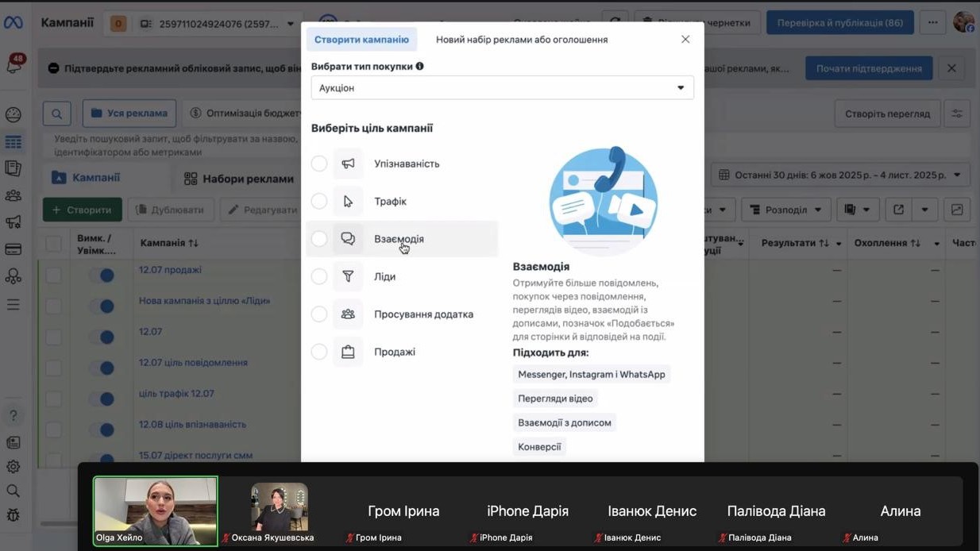Open the Awareness megaphone objective icon

click(x=348, y=164)
